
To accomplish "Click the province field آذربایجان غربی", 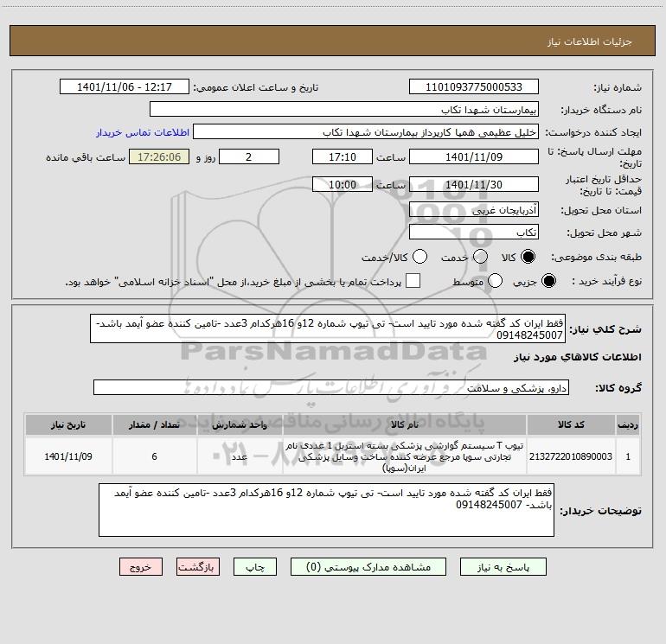I will pos(474,210).
